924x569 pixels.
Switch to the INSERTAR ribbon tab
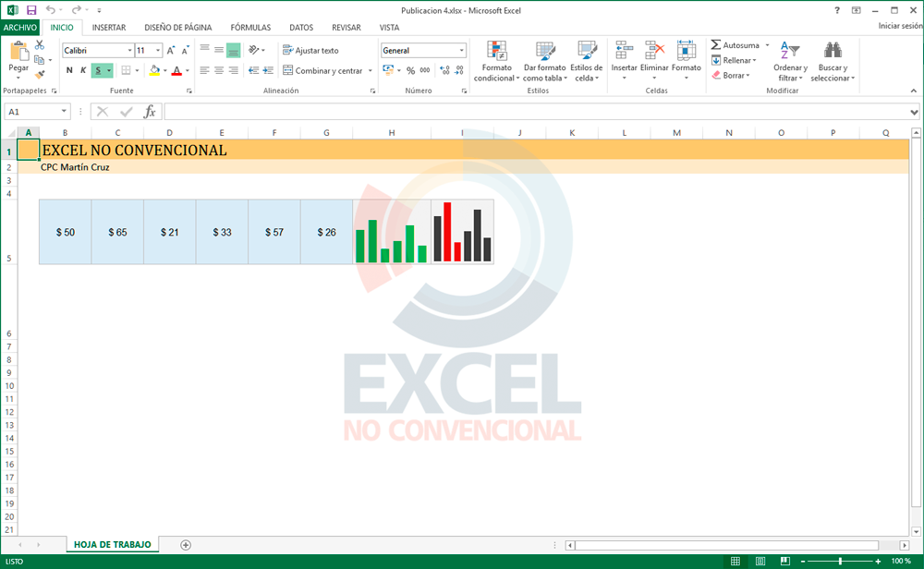(109, 28)
